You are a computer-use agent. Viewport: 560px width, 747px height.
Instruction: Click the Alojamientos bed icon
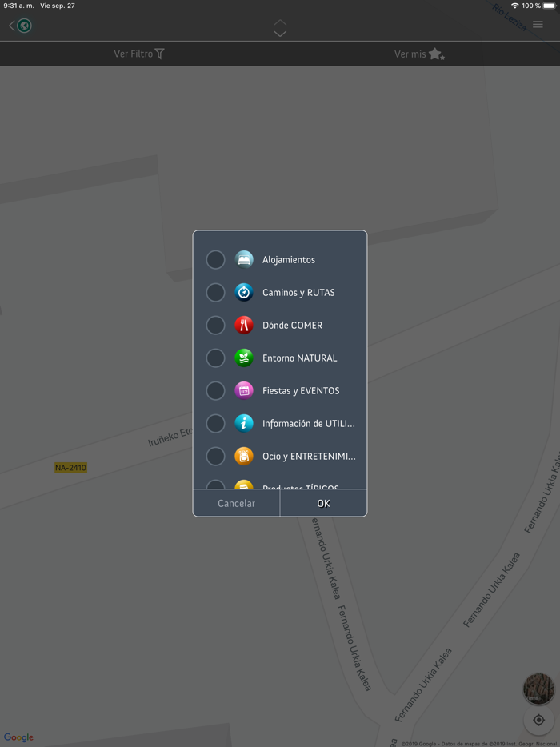point(244,260)
